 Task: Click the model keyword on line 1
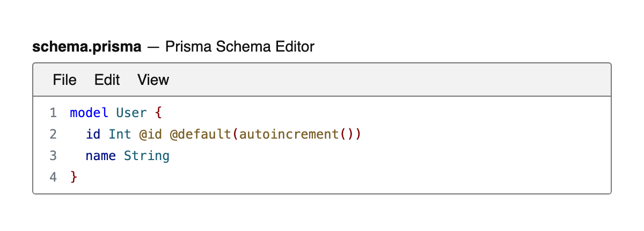89,113
